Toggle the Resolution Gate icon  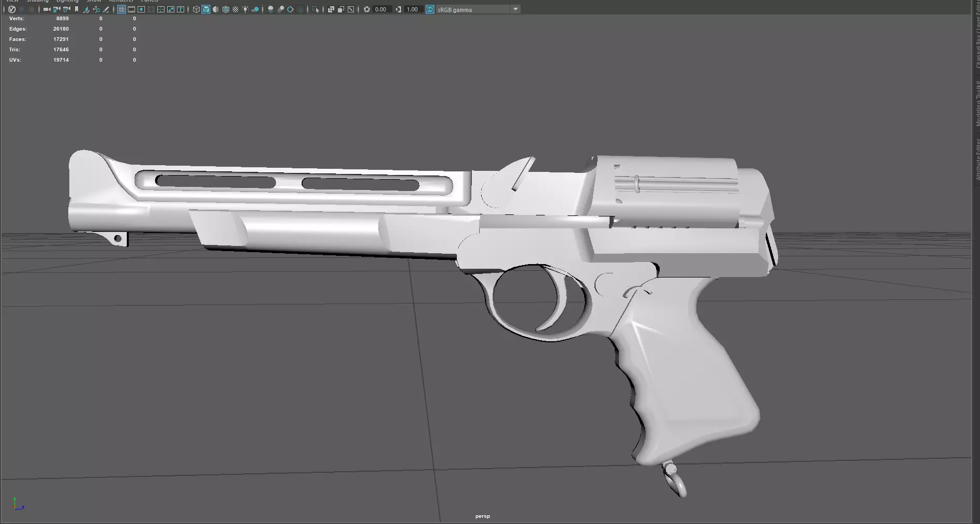click(x=141, y=9)
